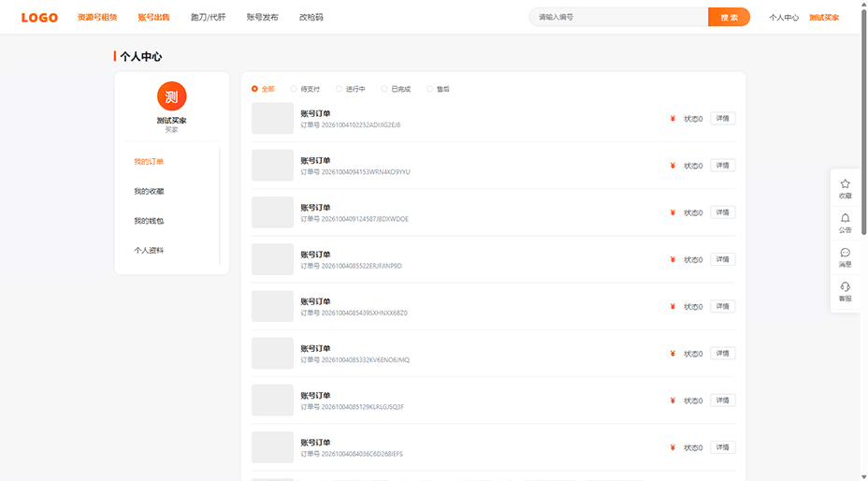Click ¥ icon for order 20261004085129
Screen dimensions: 868x481
(673, 401)
